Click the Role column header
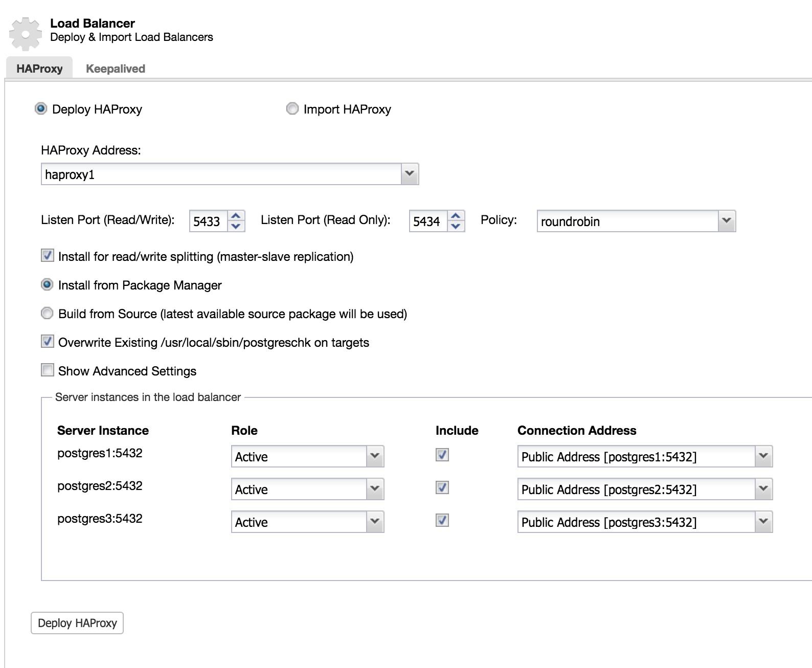The width and height of the screenshot is (812, 668). pyautogui.click(x=244, y=431)
